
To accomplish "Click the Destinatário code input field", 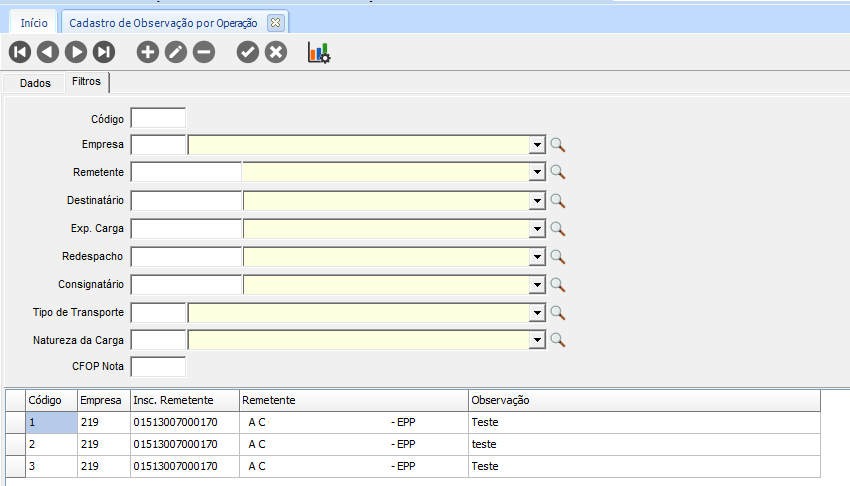I will 186,201.
